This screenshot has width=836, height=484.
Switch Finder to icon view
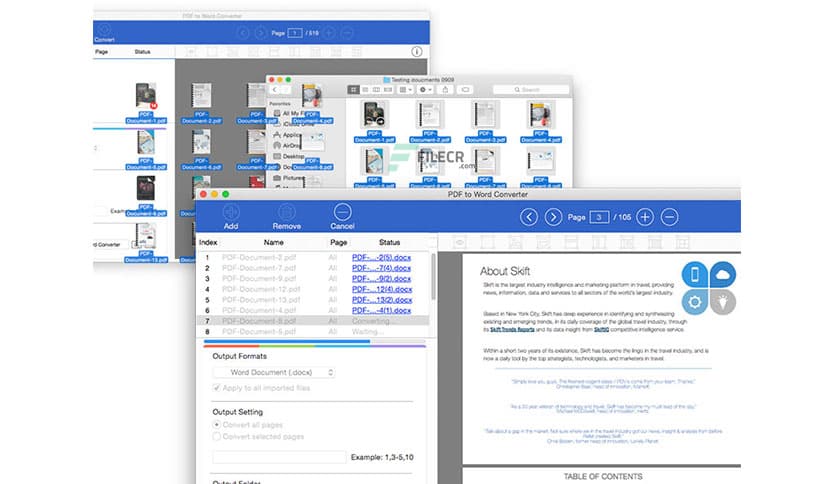pyautogui.click(x=353, y=90)
